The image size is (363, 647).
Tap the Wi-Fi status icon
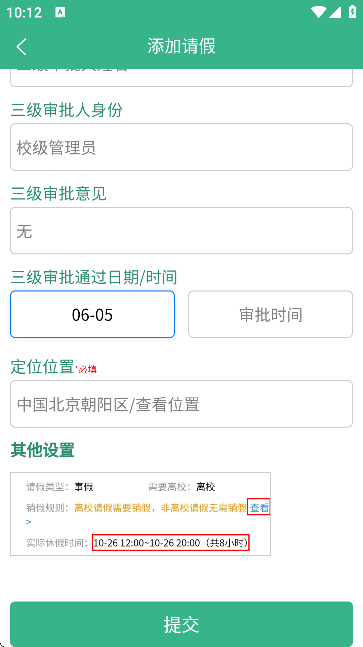click(x=319, y=12)
